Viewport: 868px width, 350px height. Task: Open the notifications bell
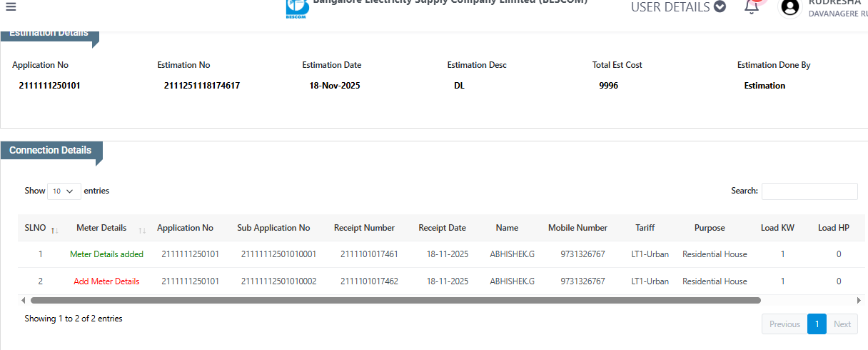click(x=751, y=7)
